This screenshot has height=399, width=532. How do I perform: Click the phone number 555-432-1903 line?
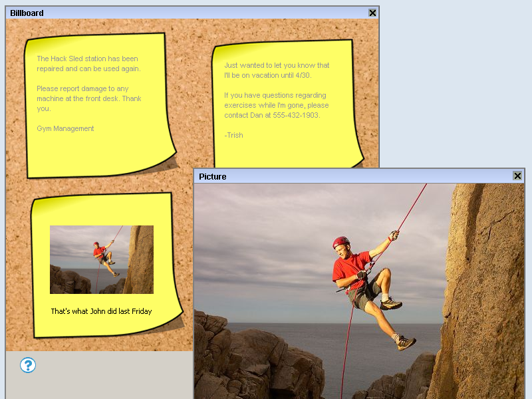pyautogui.click(x=272, y=115)
